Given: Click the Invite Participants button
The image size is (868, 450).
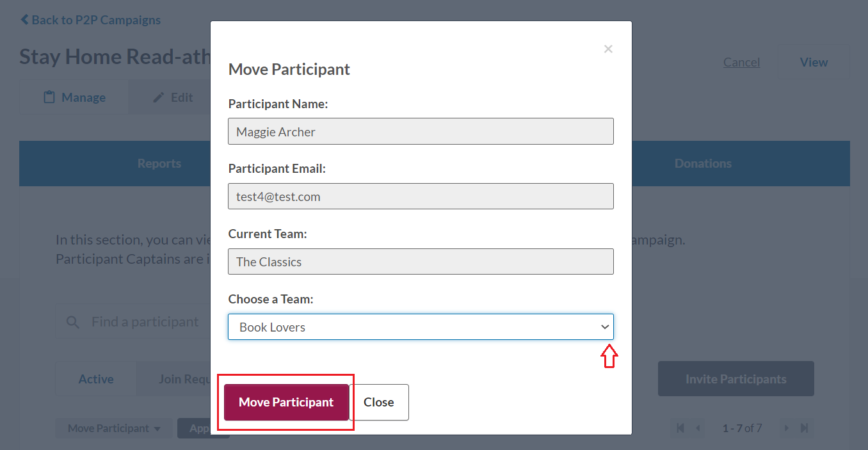Looking at the screenshot, I should point(736,379).
